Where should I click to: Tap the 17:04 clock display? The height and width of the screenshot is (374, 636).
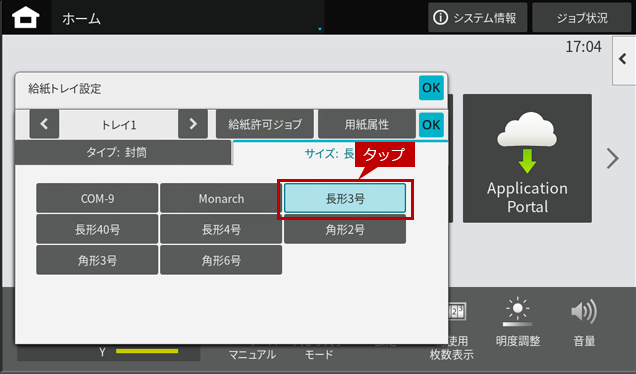tap(583, 47)
